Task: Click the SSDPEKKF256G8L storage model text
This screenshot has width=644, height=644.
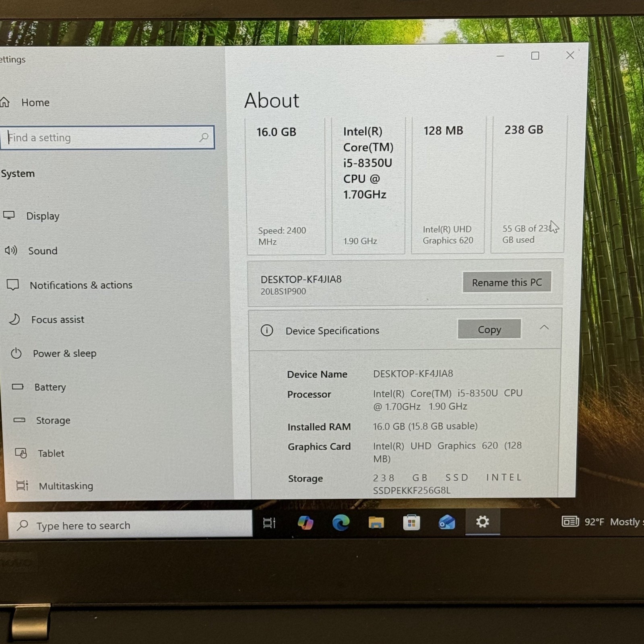Action: [411, 490]
